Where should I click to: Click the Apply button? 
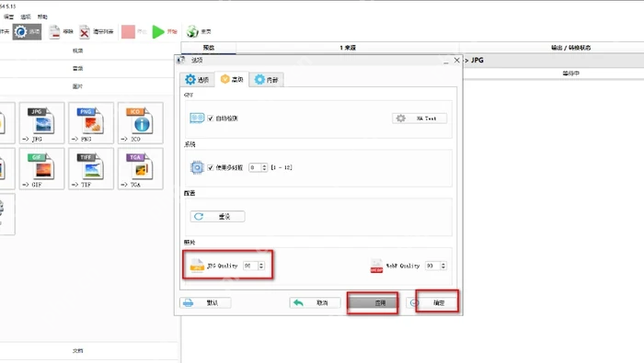pyautogui.click(x=373, y=302)
